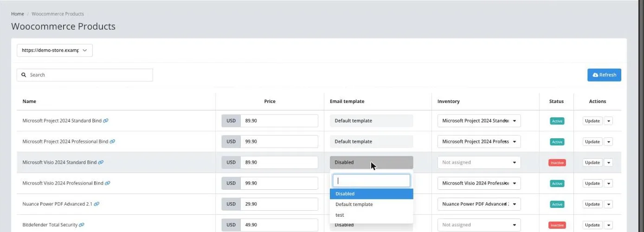Open inventory dropdown for Project 2024 Professional Bind
The image size is (644, 232).
[479, 142]
